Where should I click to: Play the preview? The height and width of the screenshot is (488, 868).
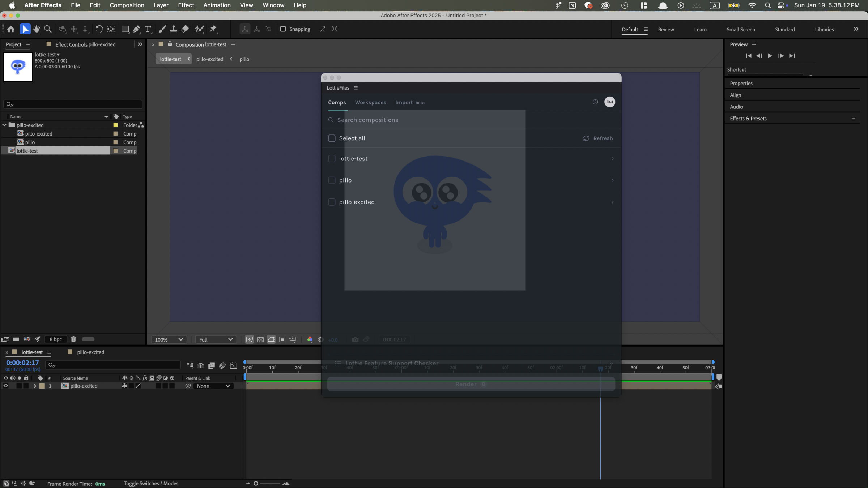click(770, 56)
